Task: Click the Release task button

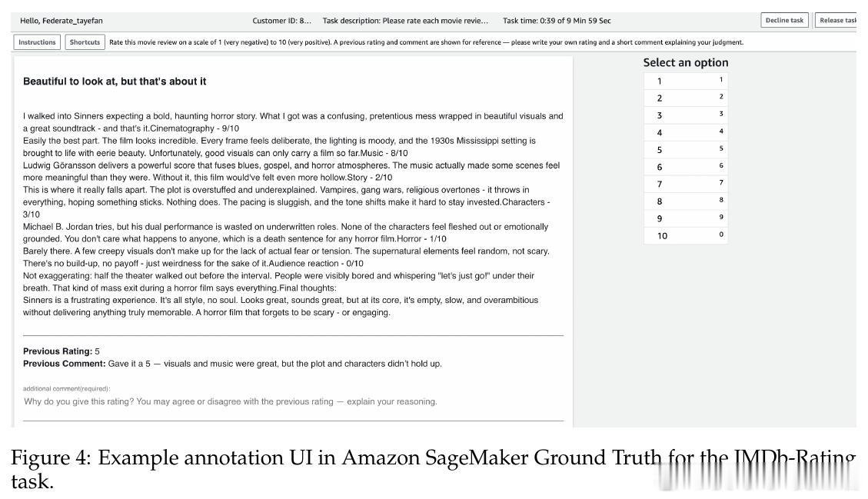Action: click(x=836, y=21)
